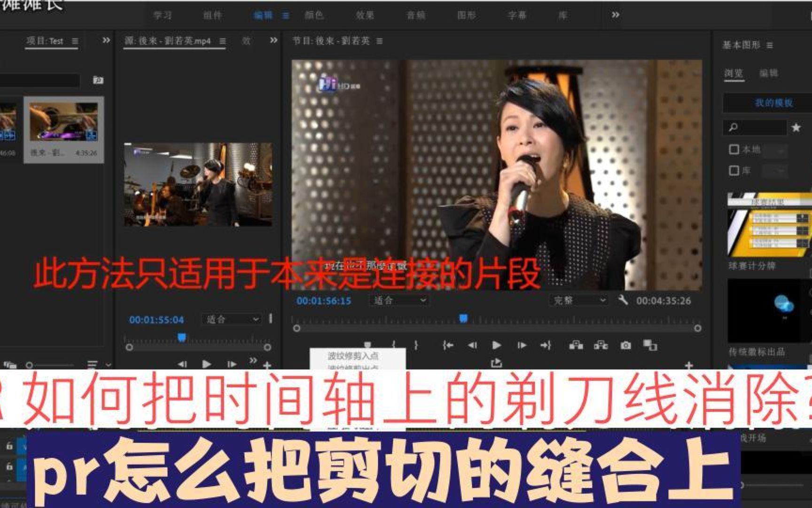
Task: Adjust project panel thumbnail zoom slider
Action: [x=49, y=365]
